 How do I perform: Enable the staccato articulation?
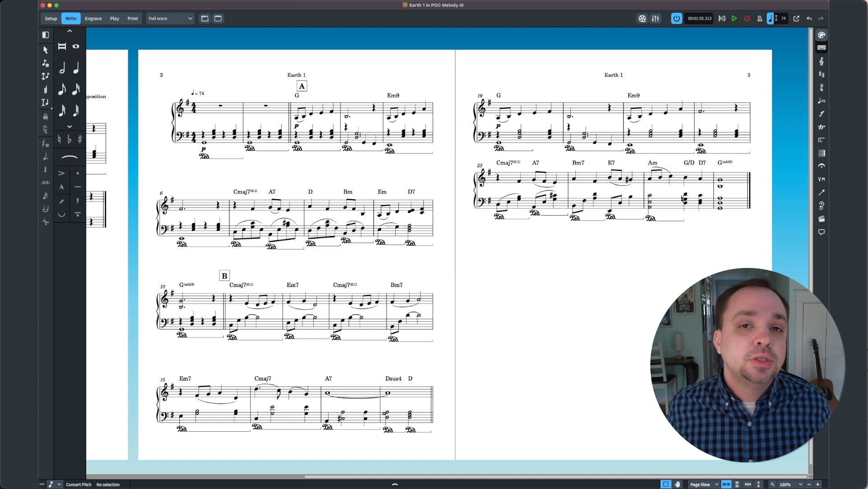(x=77, y=173)
